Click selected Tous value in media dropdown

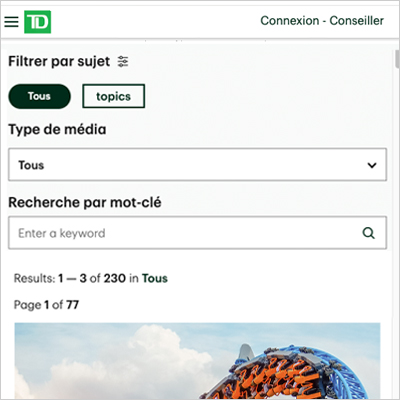pos(31,165)
